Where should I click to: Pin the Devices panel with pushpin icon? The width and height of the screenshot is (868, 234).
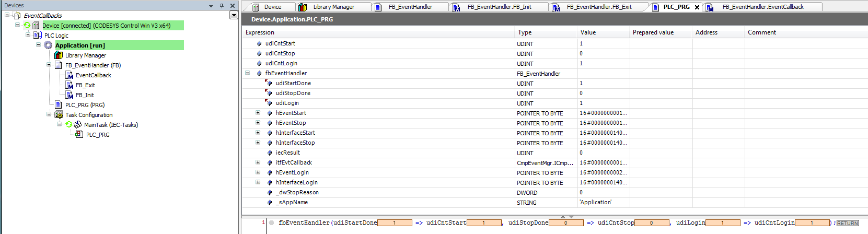click(x=222, y=6)
